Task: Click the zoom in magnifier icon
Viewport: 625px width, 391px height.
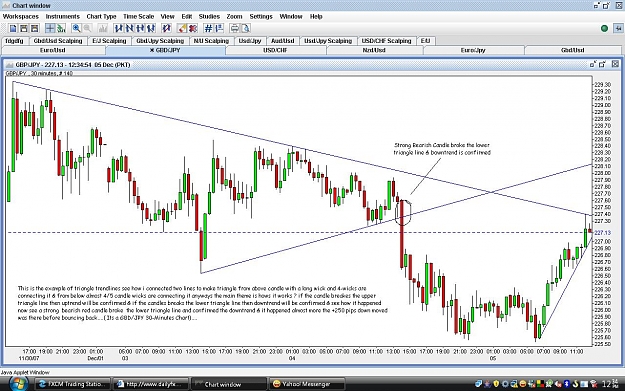Action: point(76,28)
